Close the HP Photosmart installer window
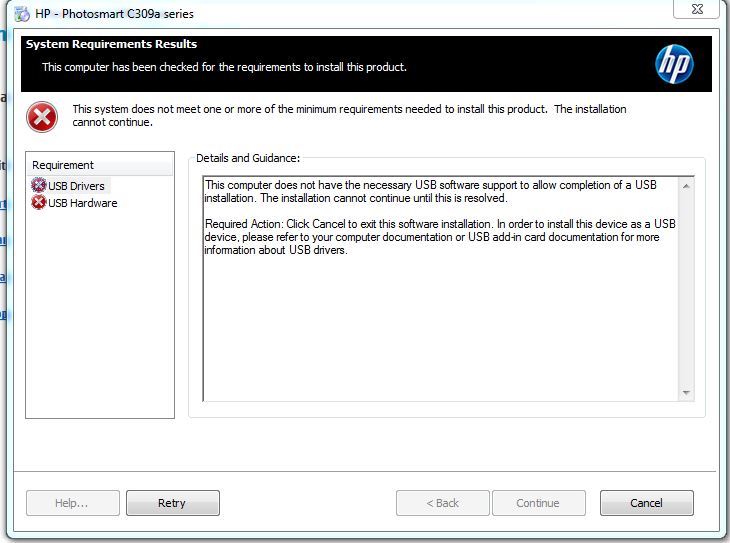Image resolution: width=730 pixels, height=543 pixels. 696,9
